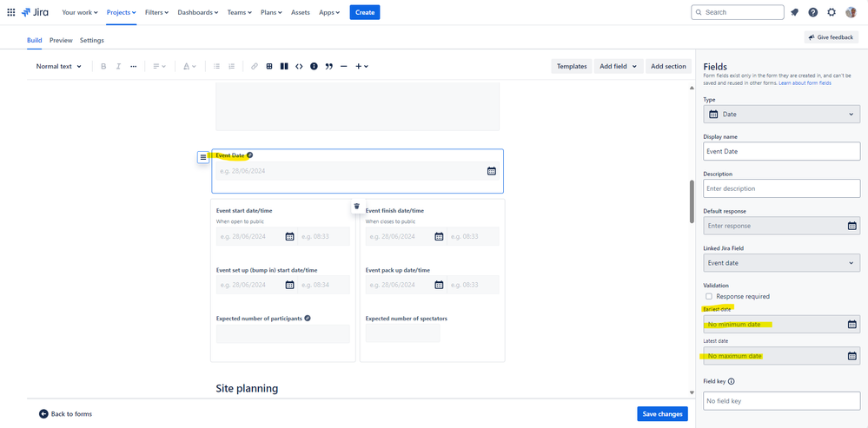Open the field Type Date dropdown
Viewport: 868px width, 428px height.
point(782,114)
